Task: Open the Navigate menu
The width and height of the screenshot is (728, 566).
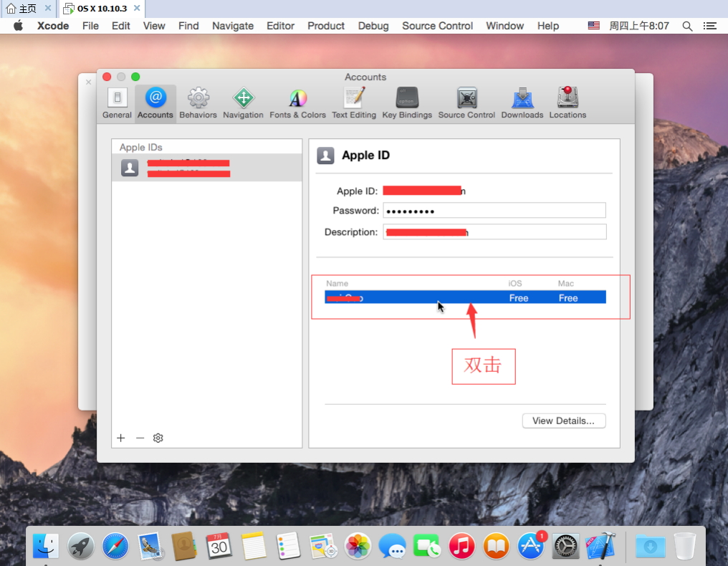Action: pyautogui.click(x=233, y=26)
